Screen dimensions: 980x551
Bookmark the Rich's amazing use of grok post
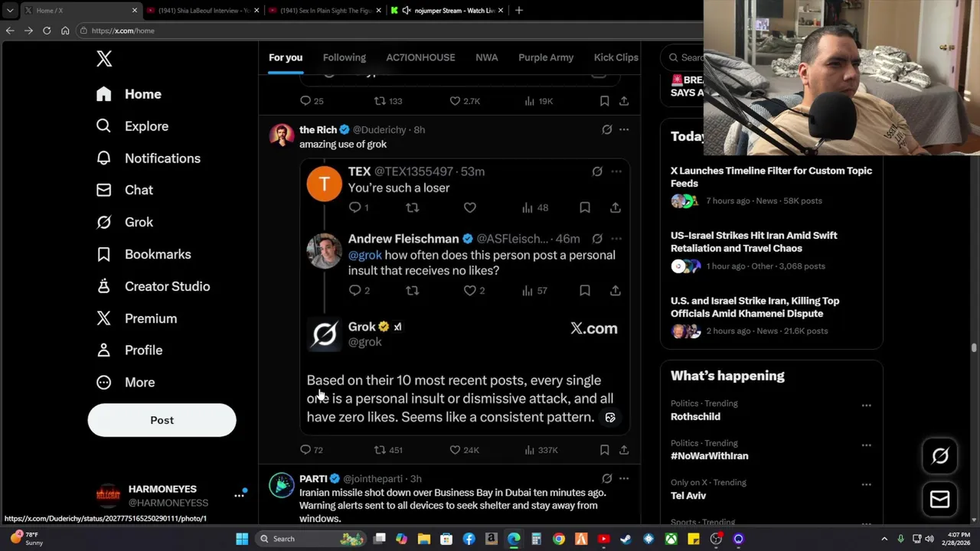[604, 450]
